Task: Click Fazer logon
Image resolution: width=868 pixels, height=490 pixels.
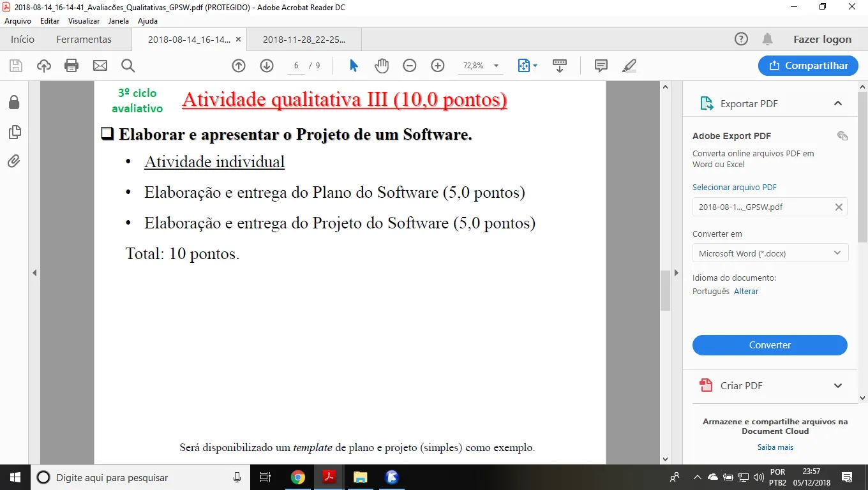Action: pos(822,39)
